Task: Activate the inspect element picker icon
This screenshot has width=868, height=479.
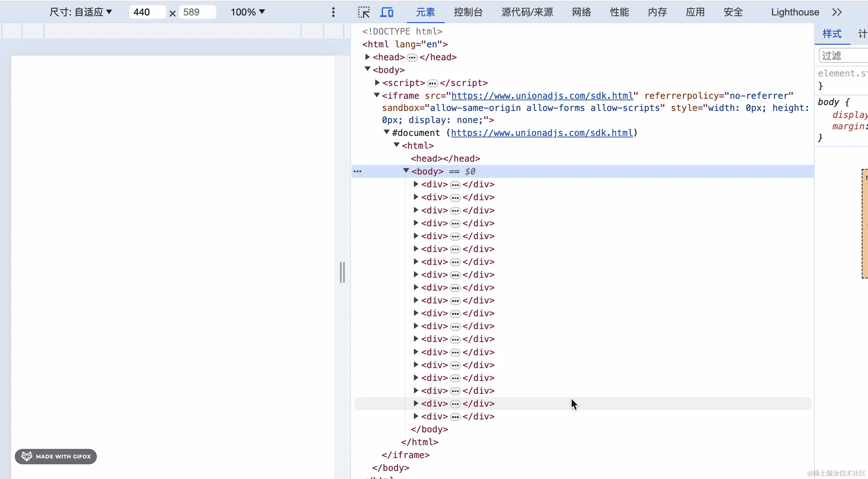Action: pos(364,12)
